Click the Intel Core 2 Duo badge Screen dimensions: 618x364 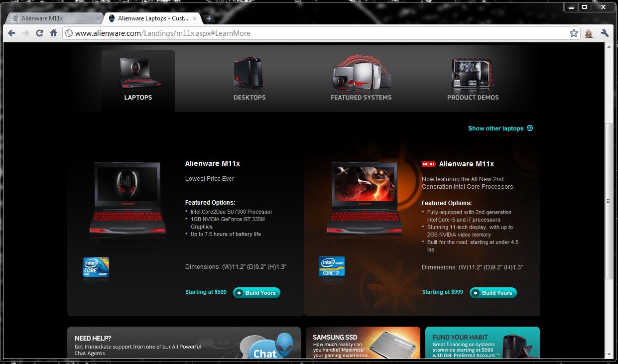(x=96, y=267)
